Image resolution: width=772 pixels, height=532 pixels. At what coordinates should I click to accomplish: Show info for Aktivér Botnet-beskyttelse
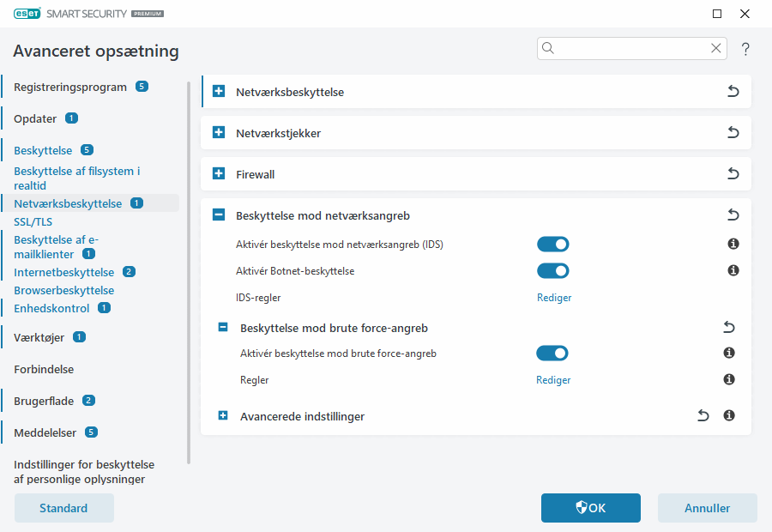(x=733, y=271)
